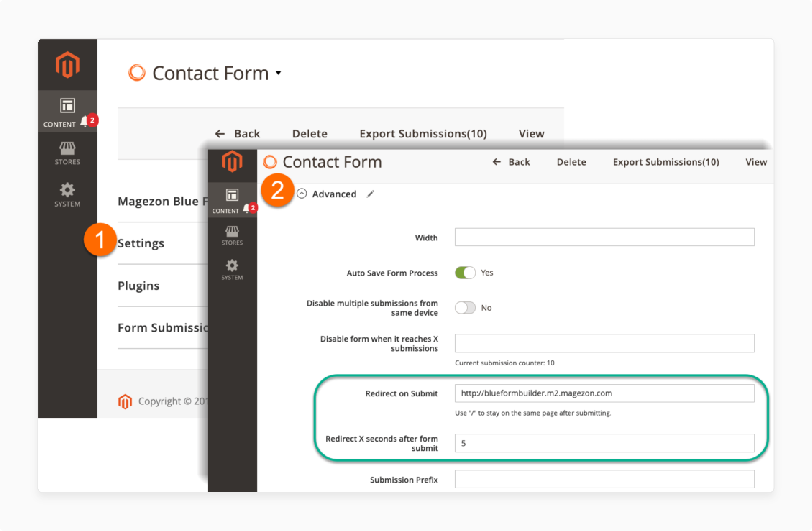Click the Redirect X seconds field
The height and width of the screenshot is (531, 812).
(x=604, y=443)
